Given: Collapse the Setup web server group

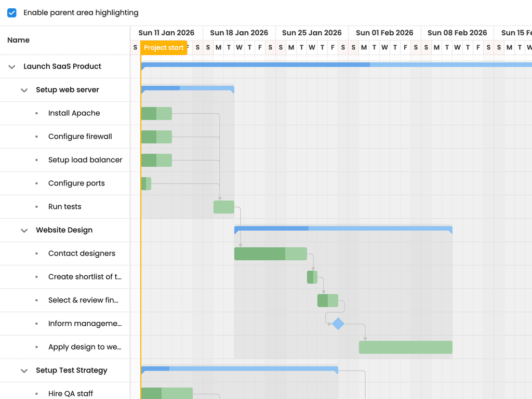Looking at the screenshot, I should tap(24, 90).
